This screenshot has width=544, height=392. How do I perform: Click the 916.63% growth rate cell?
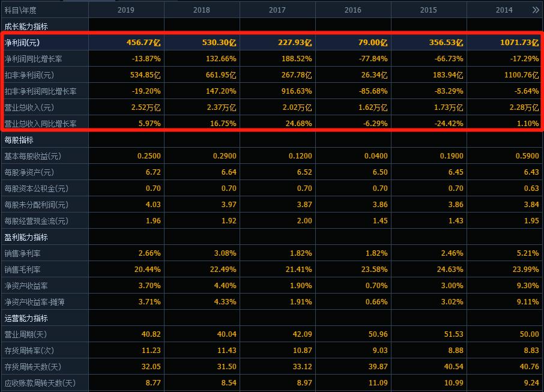(x=297, y=91)
